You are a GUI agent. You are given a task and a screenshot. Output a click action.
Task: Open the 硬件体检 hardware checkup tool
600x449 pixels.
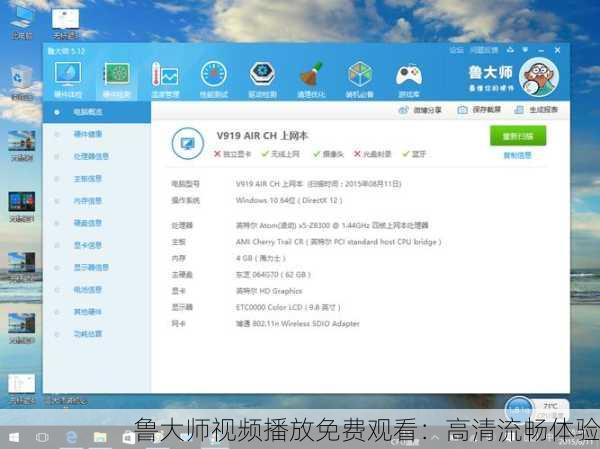coord(68,80)
